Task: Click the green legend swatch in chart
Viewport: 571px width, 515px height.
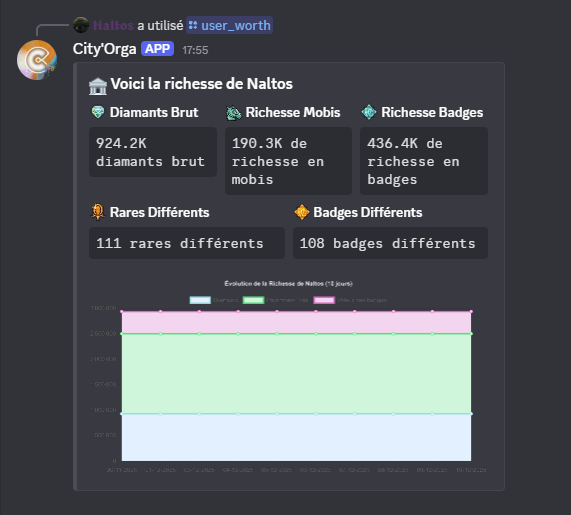Action: coord(253,300)
